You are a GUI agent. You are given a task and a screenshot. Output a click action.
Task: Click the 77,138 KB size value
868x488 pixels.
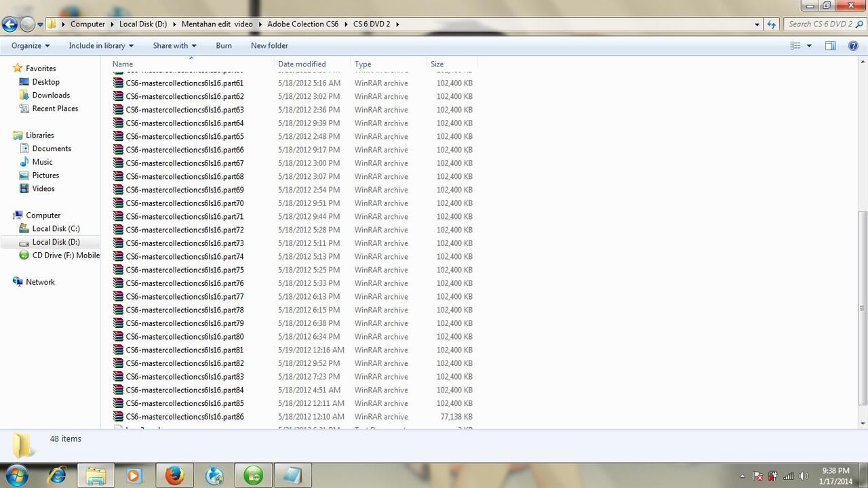[456, 417]
